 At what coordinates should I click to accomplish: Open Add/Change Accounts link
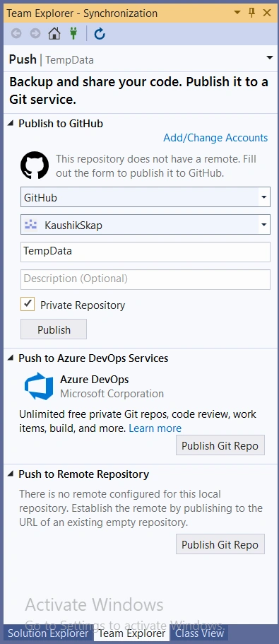click(215, 138)
